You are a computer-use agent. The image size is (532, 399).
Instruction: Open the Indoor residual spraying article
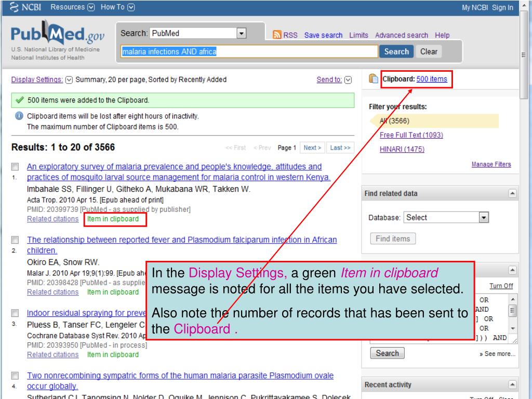point(87,313)
